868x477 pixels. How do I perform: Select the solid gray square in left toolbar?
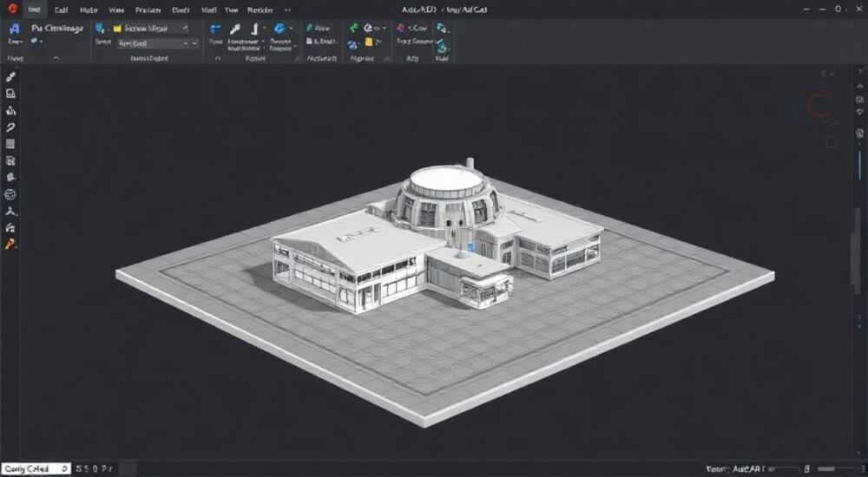tap(10, 144)
